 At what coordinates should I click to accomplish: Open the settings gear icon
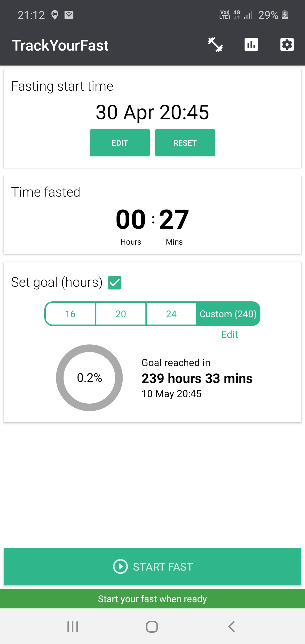click(287, 45)
